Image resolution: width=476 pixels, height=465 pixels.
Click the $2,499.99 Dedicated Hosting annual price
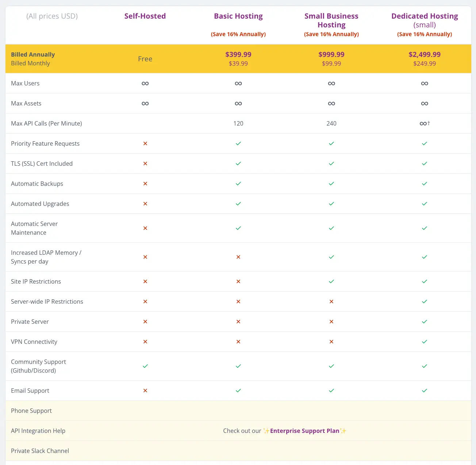(x=425, y=54)
